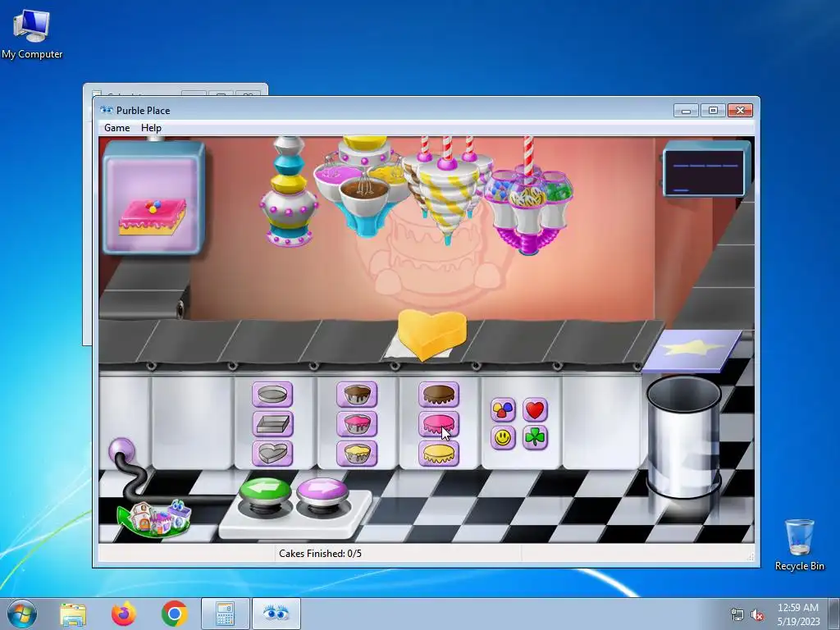Launch Google Chrome from the taskbar
This screenshot has width=840, height=630.
(174, 614)
